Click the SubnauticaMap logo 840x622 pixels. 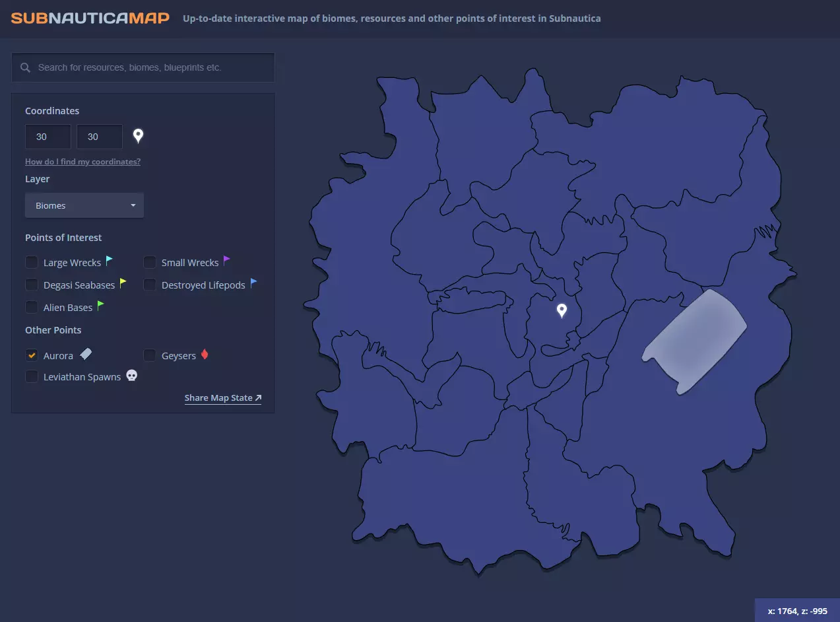point(90,18)
